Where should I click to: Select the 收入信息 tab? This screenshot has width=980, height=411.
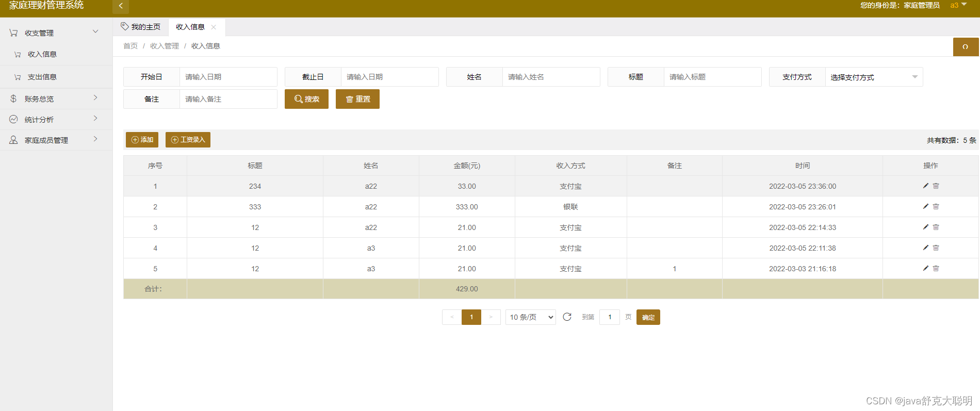point(190,27)
